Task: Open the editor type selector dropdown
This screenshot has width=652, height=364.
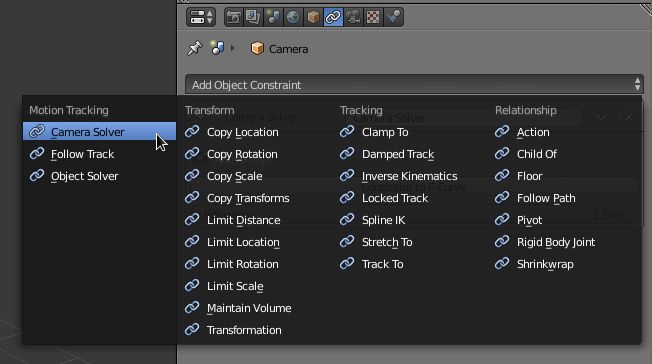Action: [201, 17]
